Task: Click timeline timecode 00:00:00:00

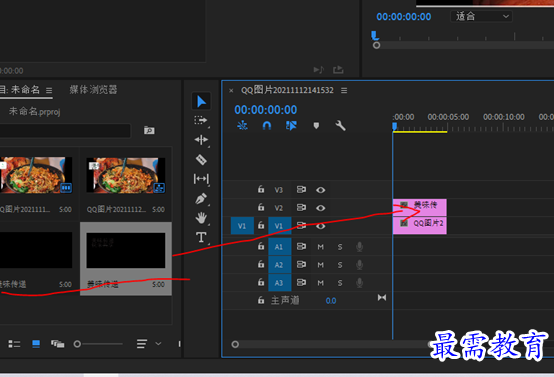Action: pos(266,110)
